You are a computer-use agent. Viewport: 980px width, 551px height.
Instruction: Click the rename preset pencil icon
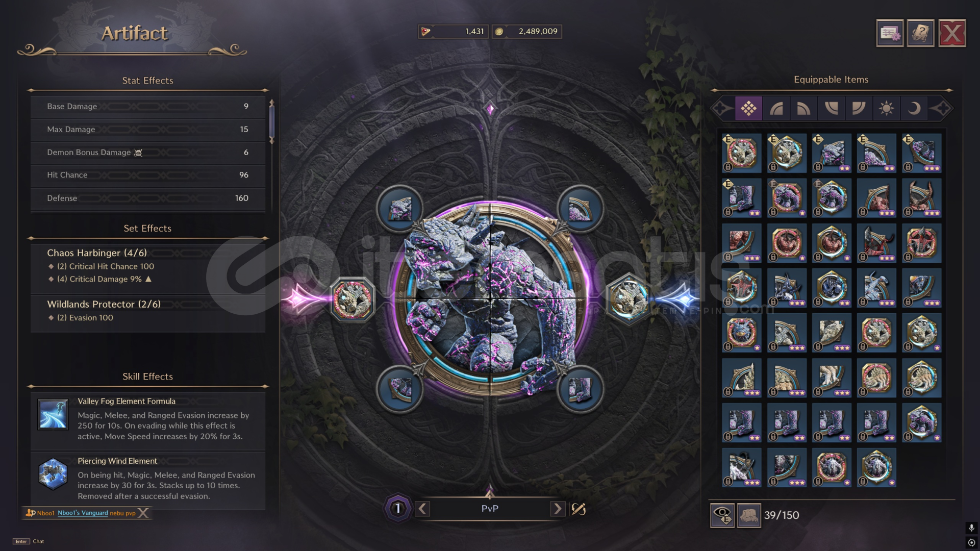579,509
